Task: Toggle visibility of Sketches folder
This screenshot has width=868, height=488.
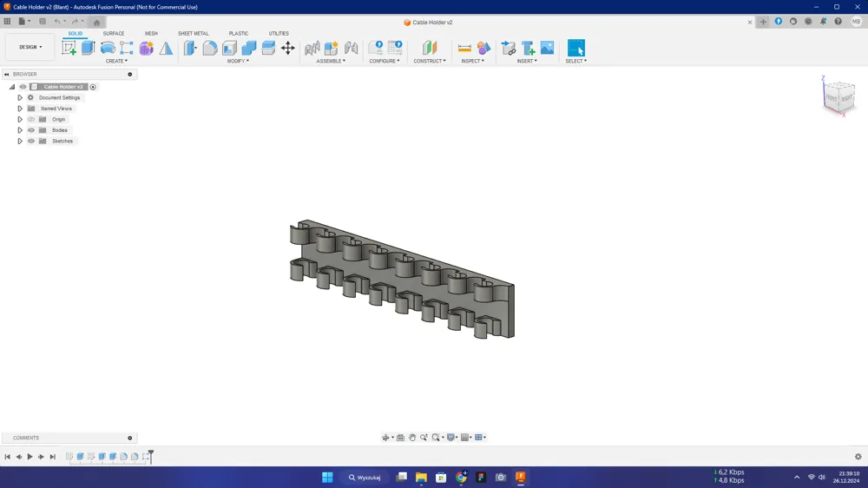Action: pyautogui.click(x=31, y=142)
